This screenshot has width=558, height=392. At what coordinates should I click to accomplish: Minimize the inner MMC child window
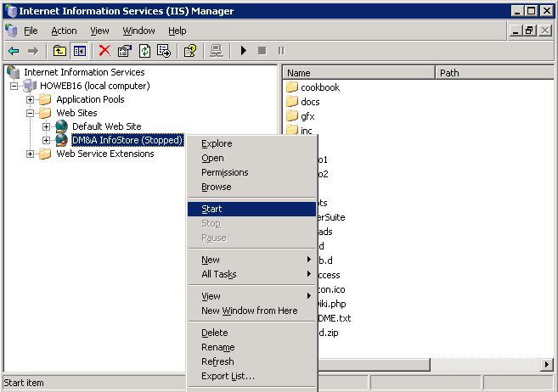[516, 31]
